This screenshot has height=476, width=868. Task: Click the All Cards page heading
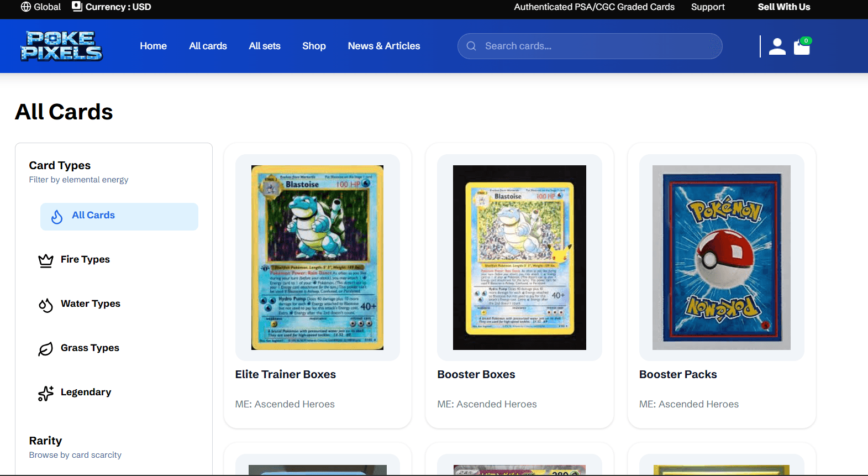(64, 112)
